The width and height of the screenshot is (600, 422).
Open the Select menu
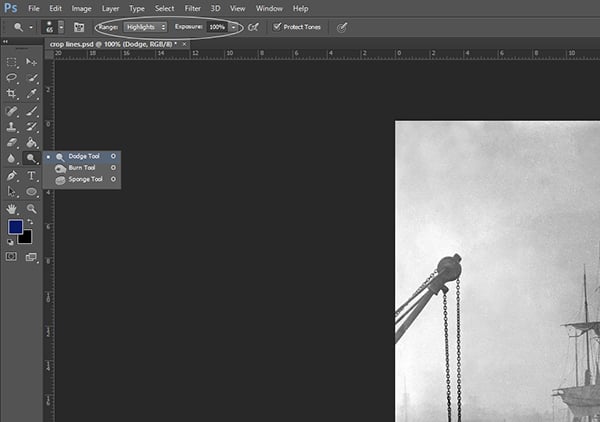(x=165, y=8)
